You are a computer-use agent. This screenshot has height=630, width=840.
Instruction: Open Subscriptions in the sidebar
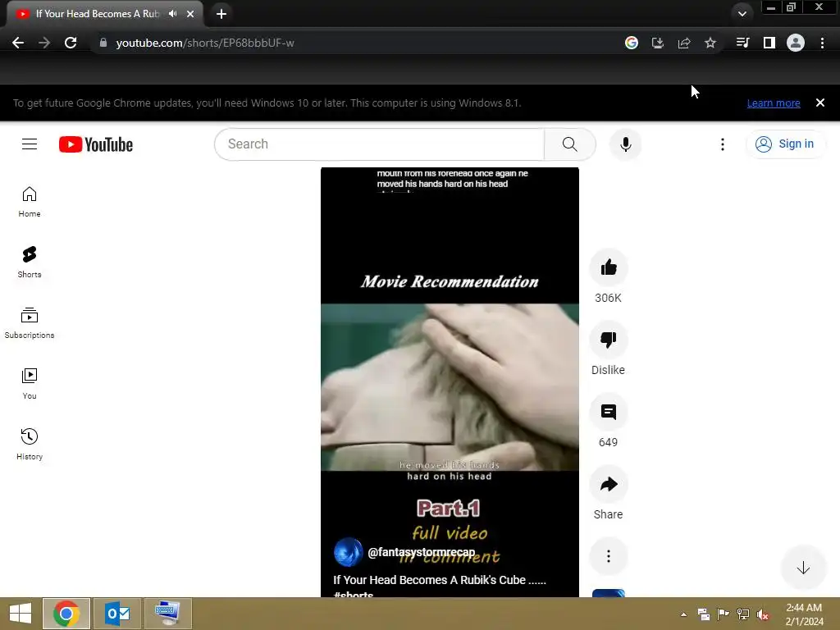[x=30, y=323]
